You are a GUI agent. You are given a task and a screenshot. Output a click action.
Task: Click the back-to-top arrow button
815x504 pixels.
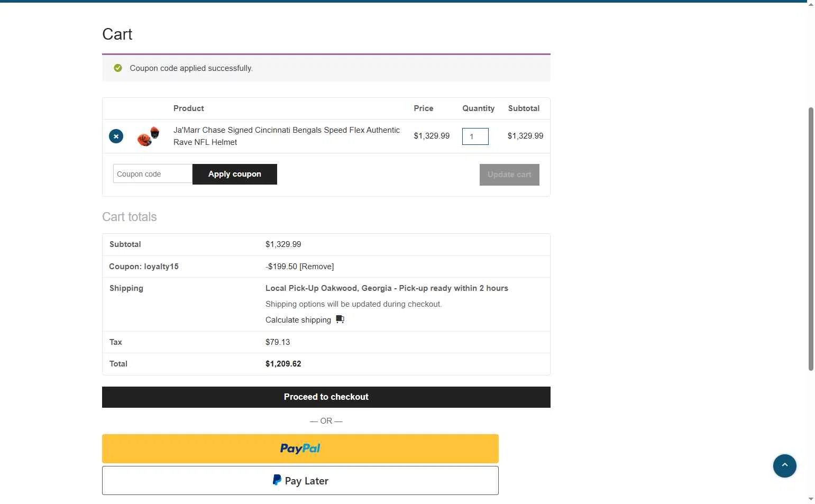(x=784, y=466)
